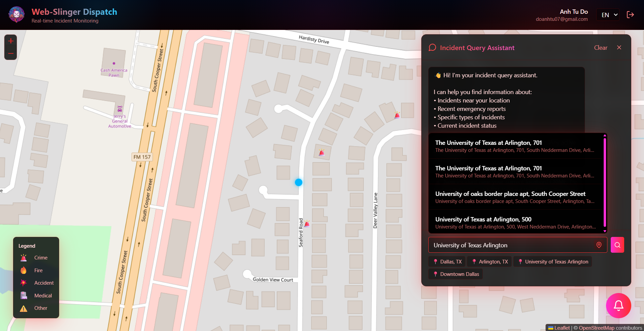Screen dimensions: 644x331
Task: Submit query with pink search button
Action: 617,245
